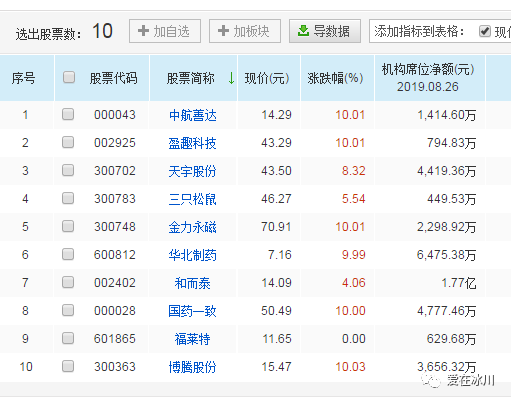Click stock code 000043
This screenshot has width=511, height=403.
coord(115,115)
